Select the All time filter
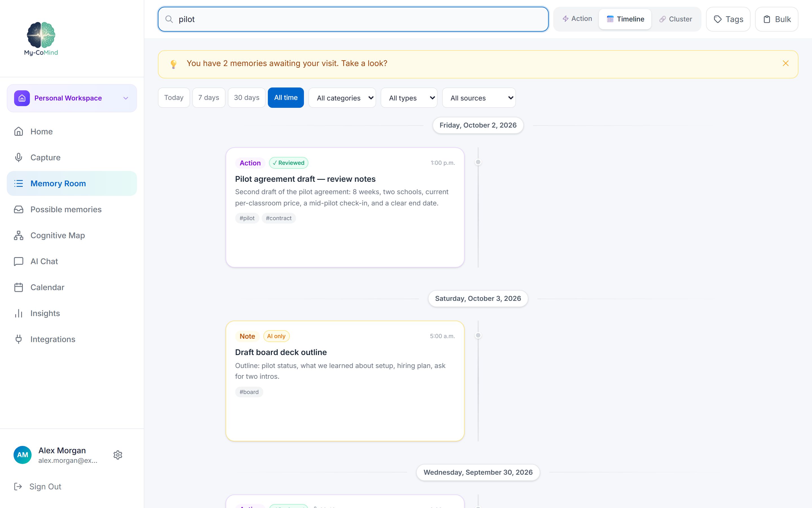 point(286,97)
